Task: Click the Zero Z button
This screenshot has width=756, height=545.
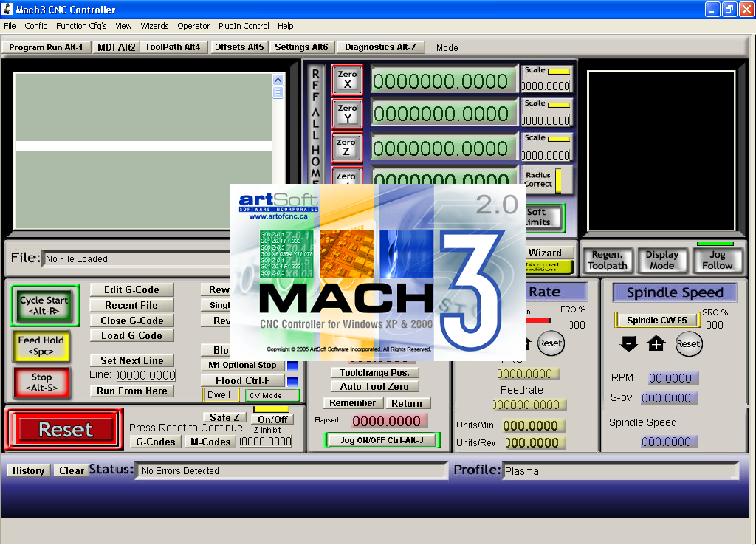Action: 347,148
